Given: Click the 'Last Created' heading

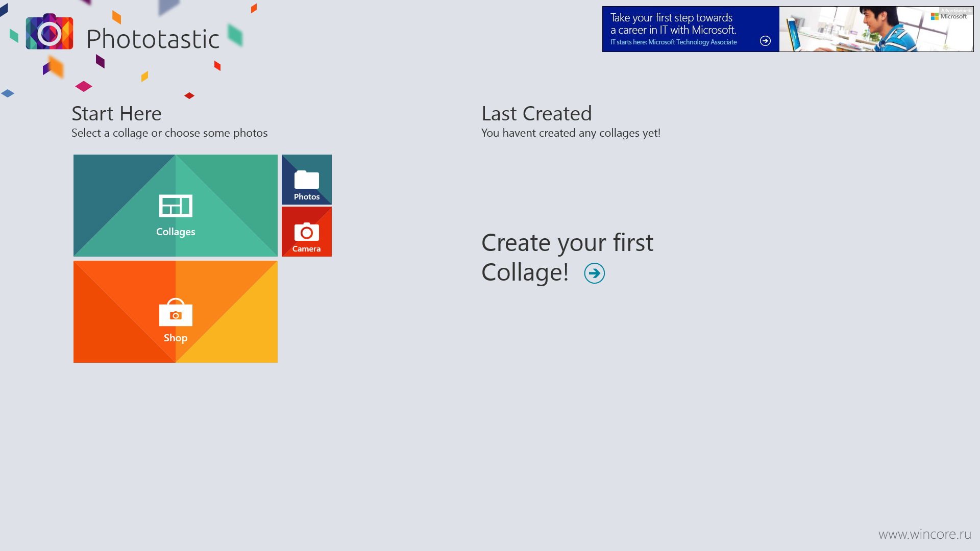Looking at the screenshot, I should tap(536, 113).
